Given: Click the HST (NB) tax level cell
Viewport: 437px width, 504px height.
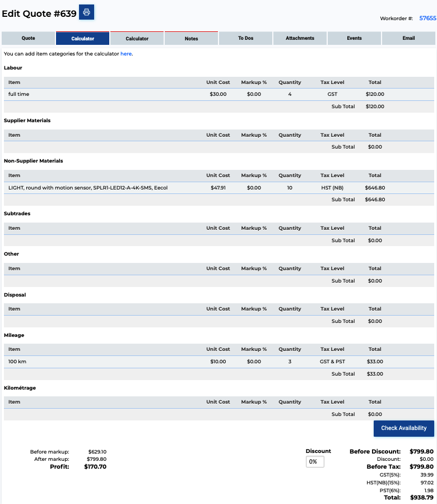Looking at the screenshot, I should [332, 188].
